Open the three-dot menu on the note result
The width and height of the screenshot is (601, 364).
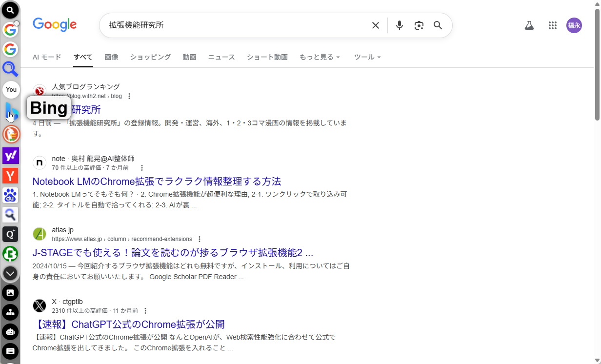click(142, 168)
